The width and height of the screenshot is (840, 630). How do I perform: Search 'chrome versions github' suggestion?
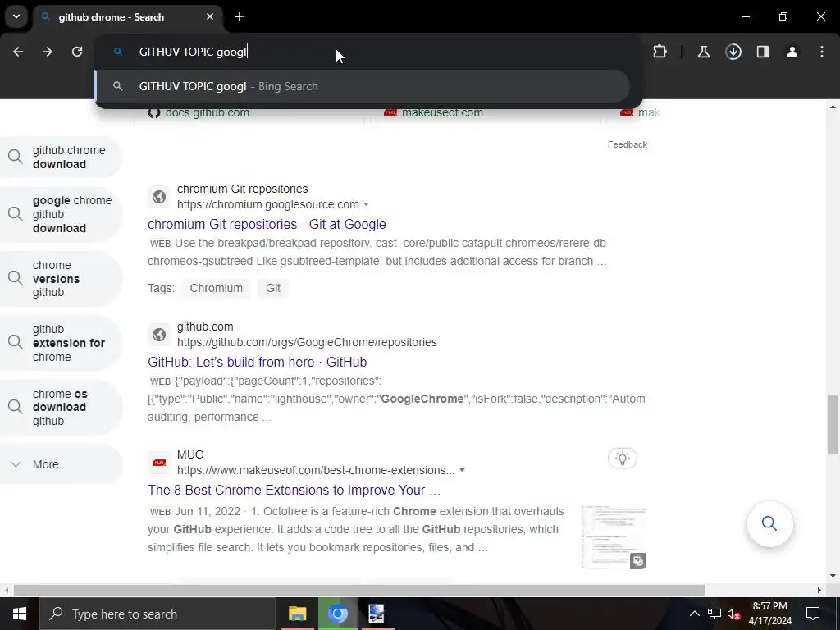61,279
